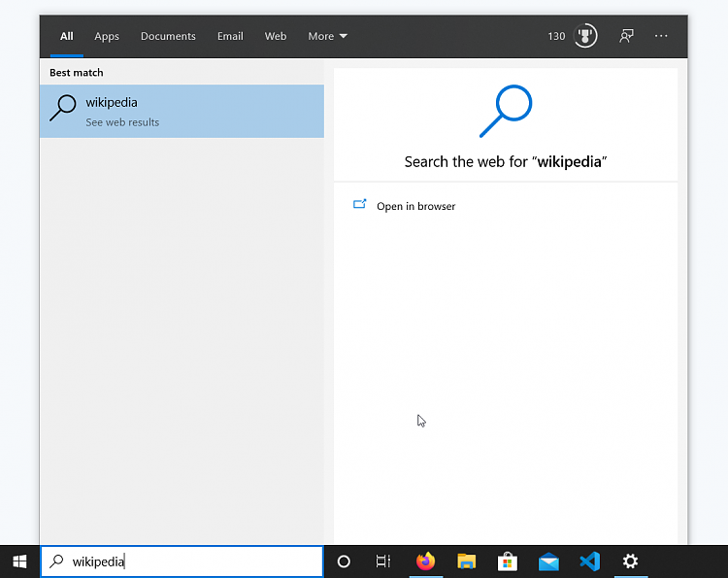The height and width of the screenshot is (578, 728).
Task: Select the wikipedia best match result
Action: [x=182, y=111]
